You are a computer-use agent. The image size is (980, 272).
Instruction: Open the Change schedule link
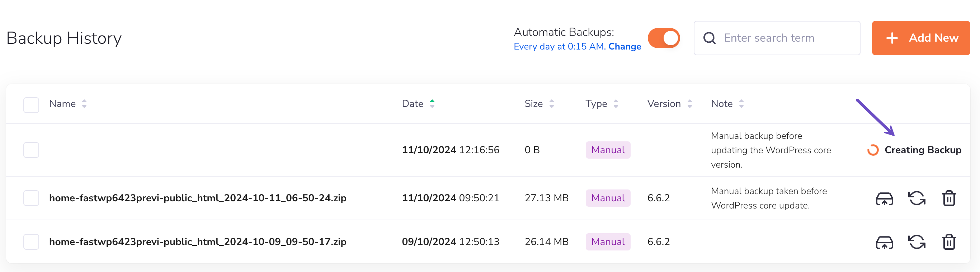(624, 46)
